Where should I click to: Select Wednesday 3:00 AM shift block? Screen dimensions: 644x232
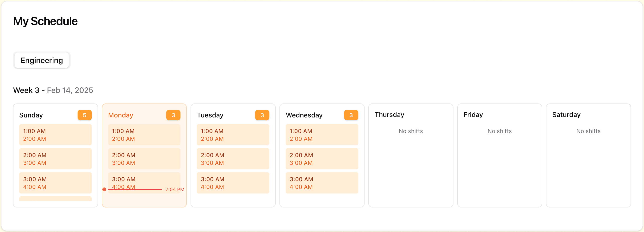[322, 183]
